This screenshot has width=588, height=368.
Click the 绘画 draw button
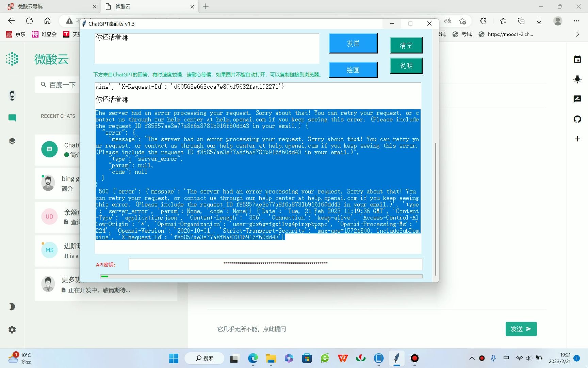pyautogui.click(x=353, y=70)
